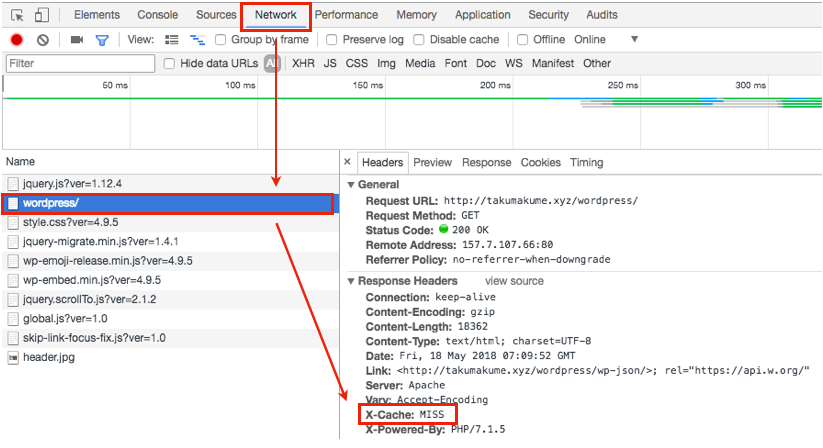Click the camera capture screenshots icon
Image resolution: width=823 pixels, height=448 pixels.
click(x=77, y=40)
